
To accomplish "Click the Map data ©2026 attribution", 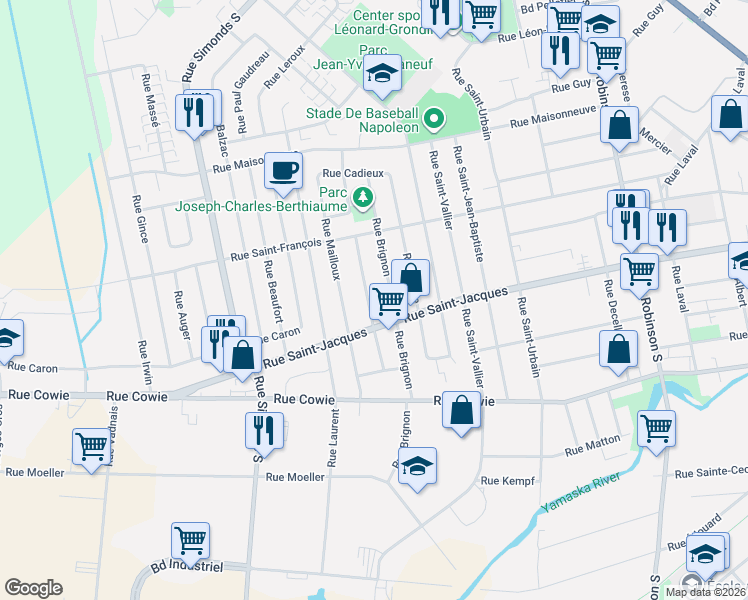I will 706,593.
